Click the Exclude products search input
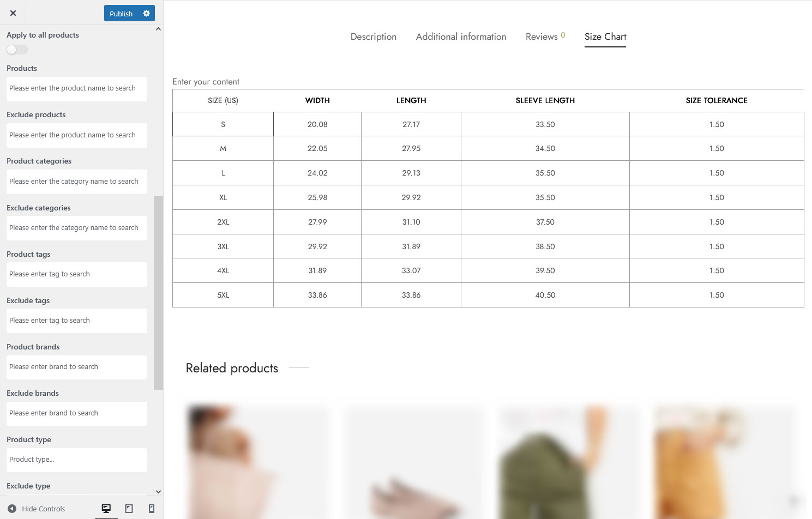Image resolution: width=812 pixels, height=519 pixels. click(77, 135)
